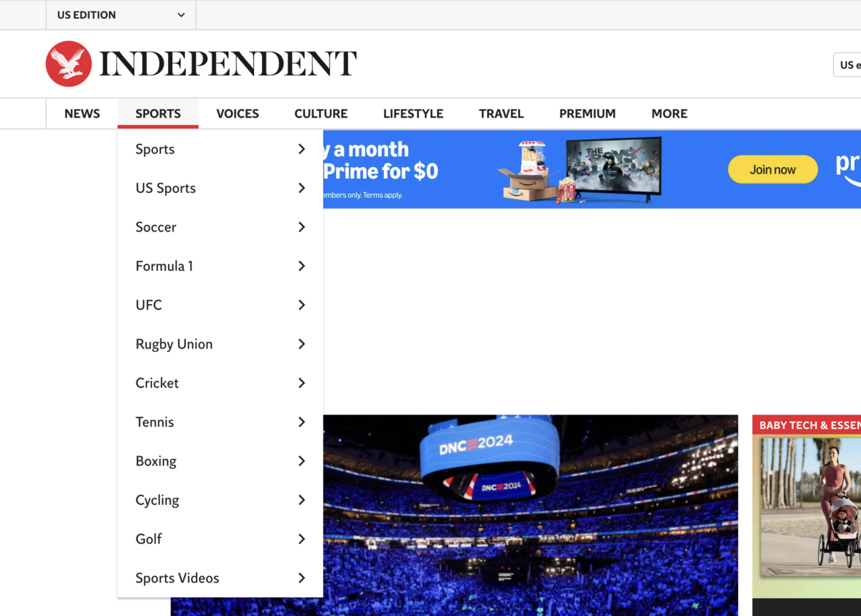Click the Cricket row chevron icon
This screenshot has width=861, height=616.
(x=301, y=383)
